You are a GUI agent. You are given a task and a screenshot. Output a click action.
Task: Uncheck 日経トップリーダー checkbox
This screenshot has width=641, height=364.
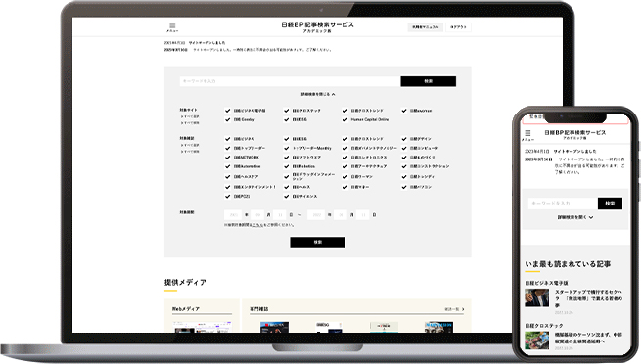tap(228, 148)
